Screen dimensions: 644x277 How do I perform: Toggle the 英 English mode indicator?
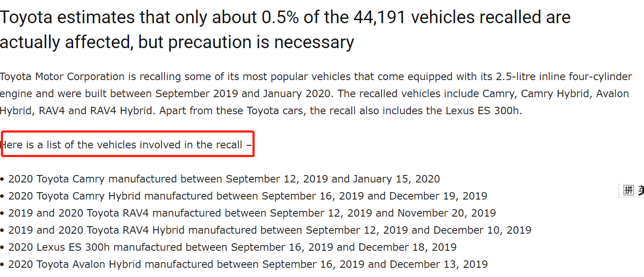(640, 190)
